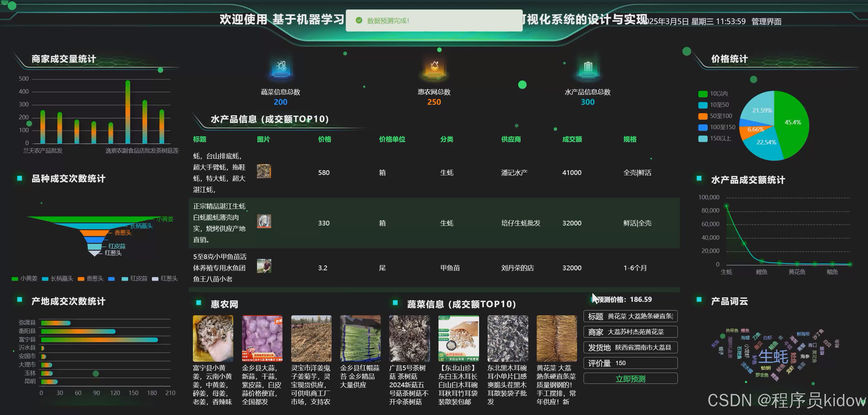Toggle the 10以内 pie legend swatch
868x415 pixels.
tap(703, 94)
